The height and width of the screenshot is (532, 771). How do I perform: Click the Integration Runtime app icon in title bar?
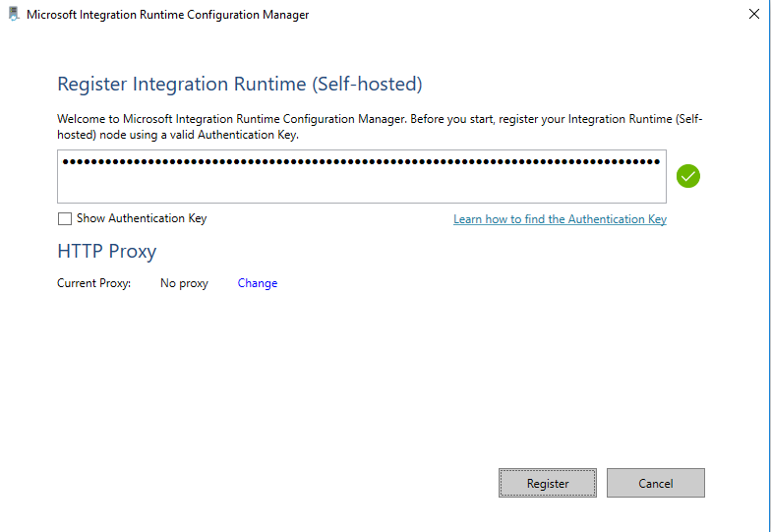point(14,14)
